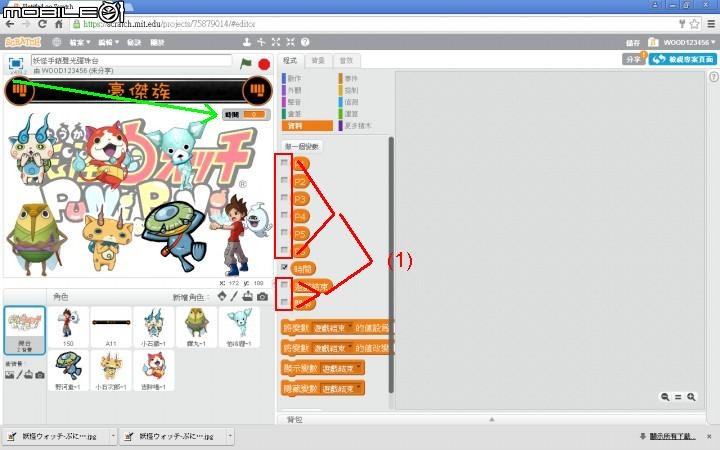Toggle the first variable's stage monitor checkbox
Image resolution: width=720 pixels, height=450 pixels.
(284, 163)
